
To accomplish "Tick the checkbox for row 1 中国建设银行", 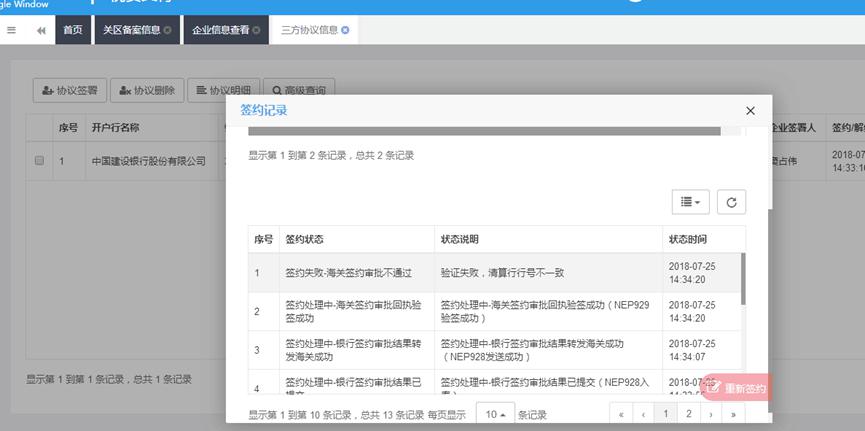I will click(40, 160).
